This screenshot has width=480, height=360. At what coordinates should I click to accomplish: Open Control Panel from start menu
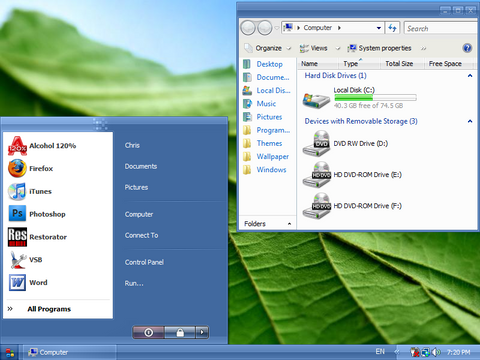144,262
